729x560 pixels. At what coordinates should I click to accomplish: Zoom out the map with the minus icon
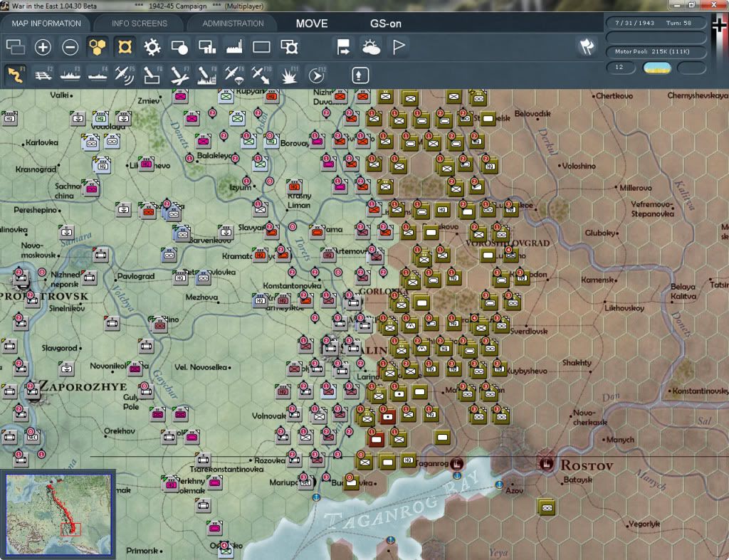tap(70, 47)
